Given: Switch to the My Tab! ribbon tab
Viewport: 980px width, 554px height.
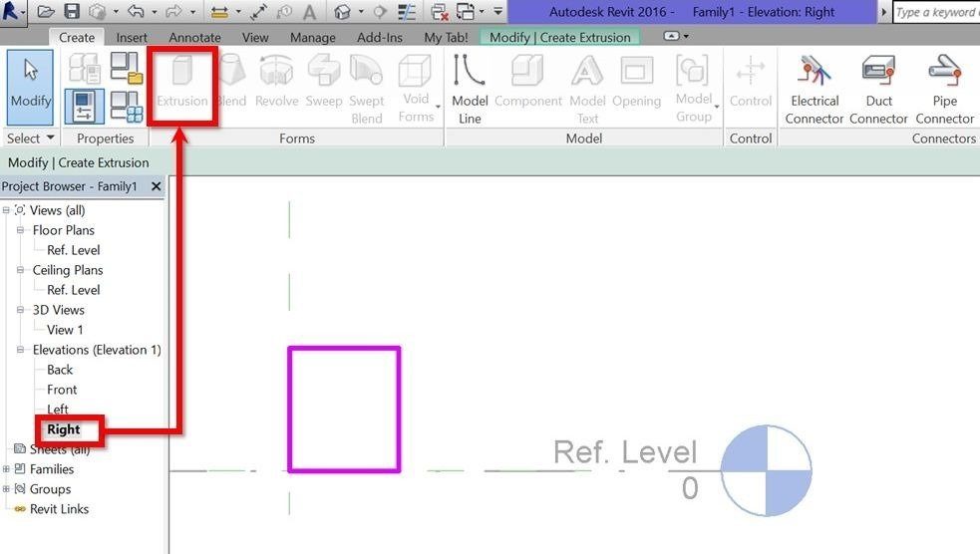Looking at the screenshot, I should pyautogui.click(x=446, y=38).
